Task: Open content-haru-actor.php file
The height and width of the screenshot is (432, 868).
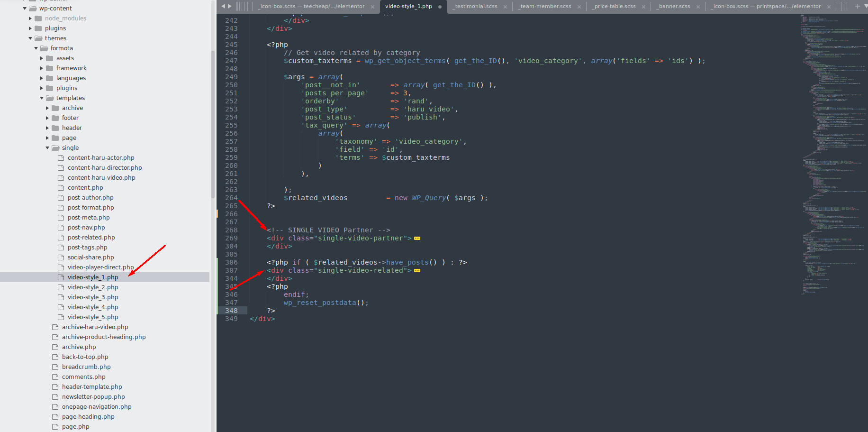Action: pos(101,158)
